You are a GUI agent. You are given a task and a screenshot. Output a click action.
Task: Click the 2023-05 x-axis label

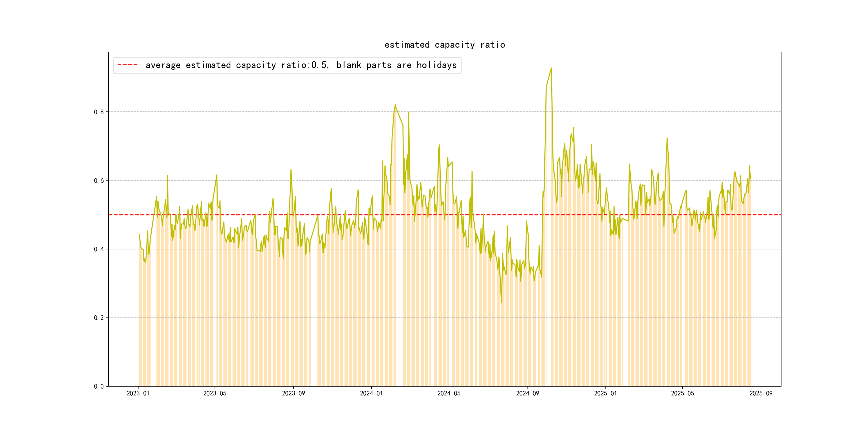click(215, 393)
